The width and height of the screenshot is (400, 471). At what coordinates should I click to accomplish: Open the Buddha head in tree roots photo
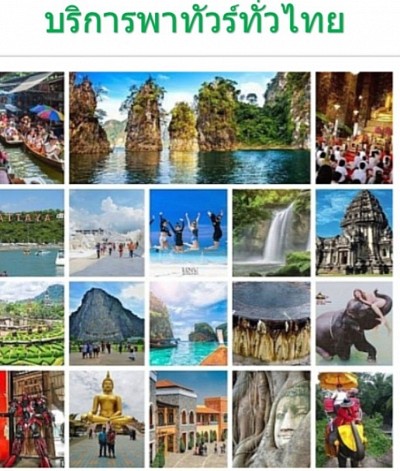point(271,419)
